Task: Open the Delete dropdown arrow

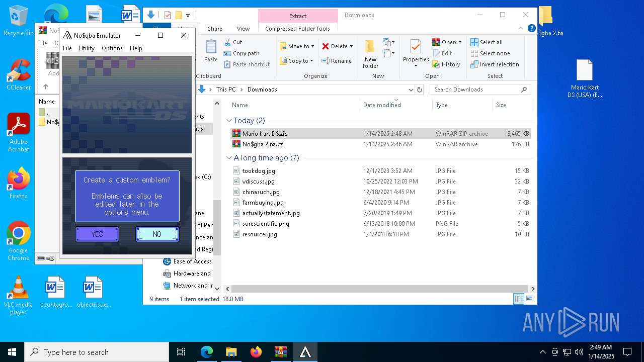Action: [351, 46]
